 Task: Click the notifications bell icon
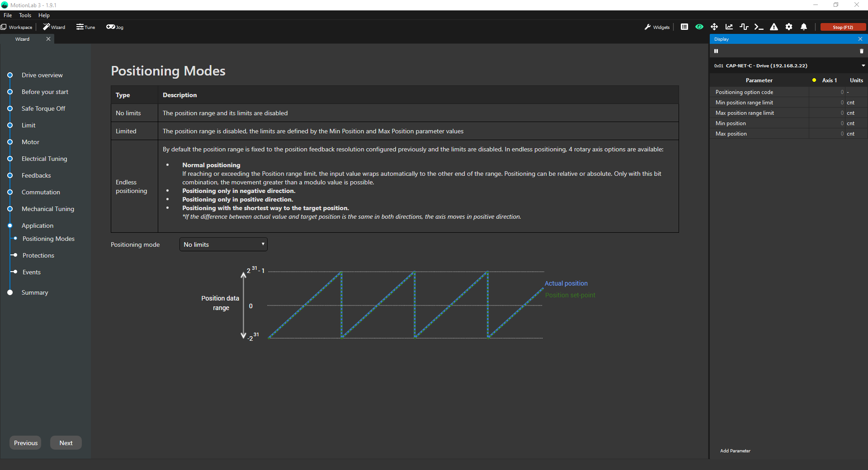click(x=804, y=27)
